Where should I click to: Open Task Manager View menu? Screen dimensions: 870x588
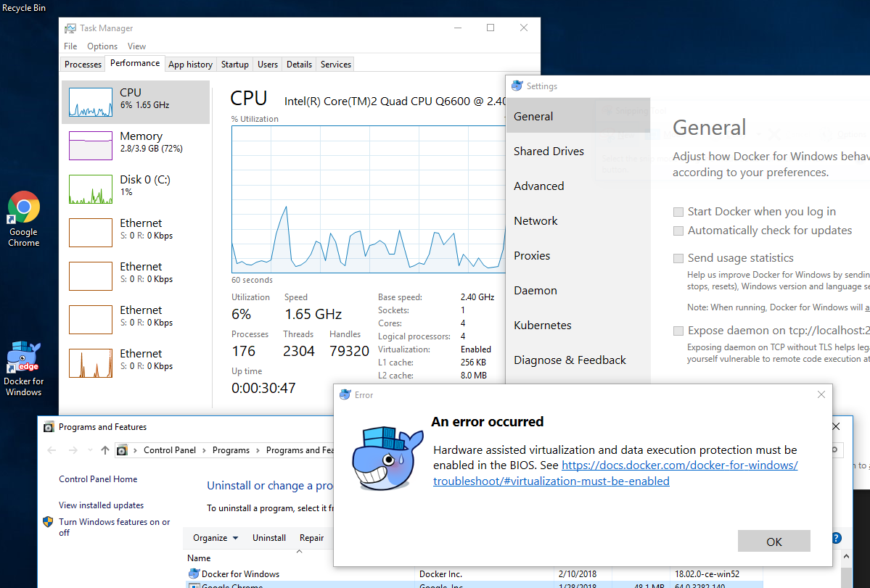[136, 46]
